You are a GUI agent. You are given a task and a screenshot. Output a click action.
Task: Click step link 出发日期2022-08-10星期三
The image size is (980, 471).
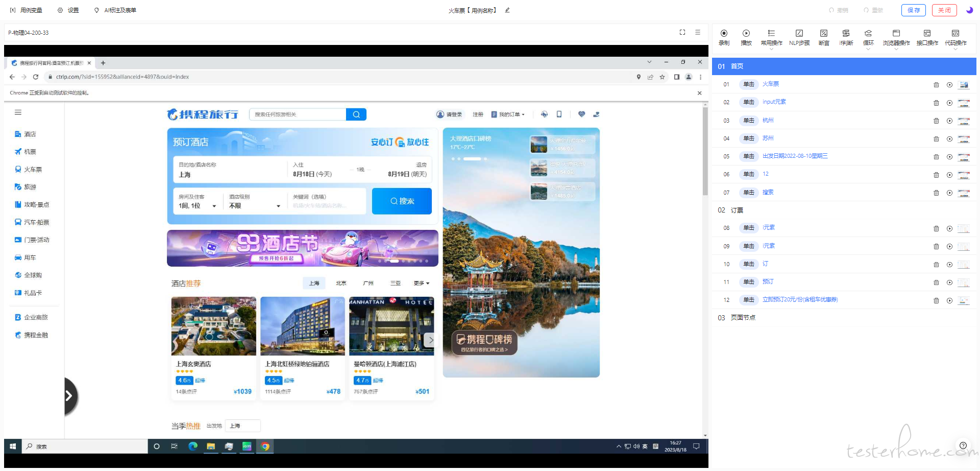795,156
